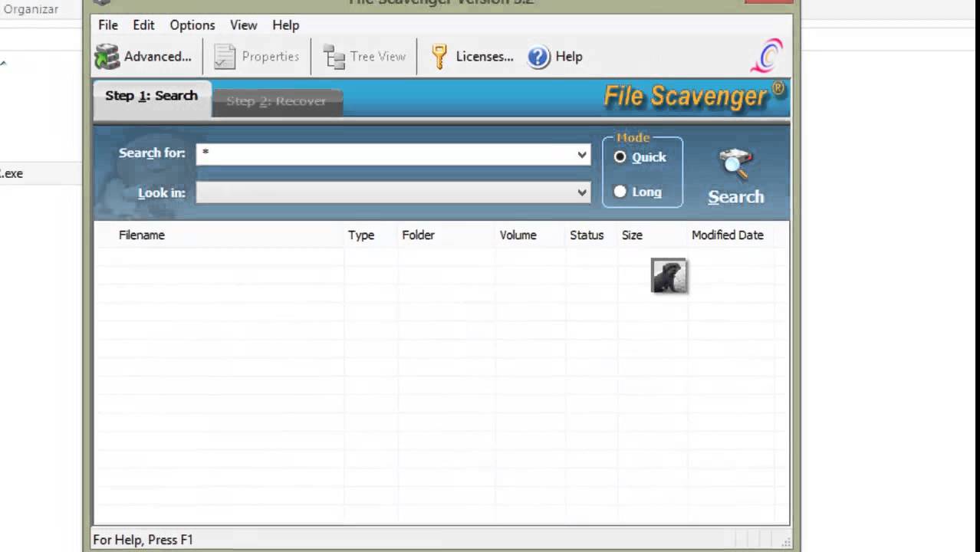Sort by the Filename column header
Screen dimensions: 980x552
(x=142, y=235)
